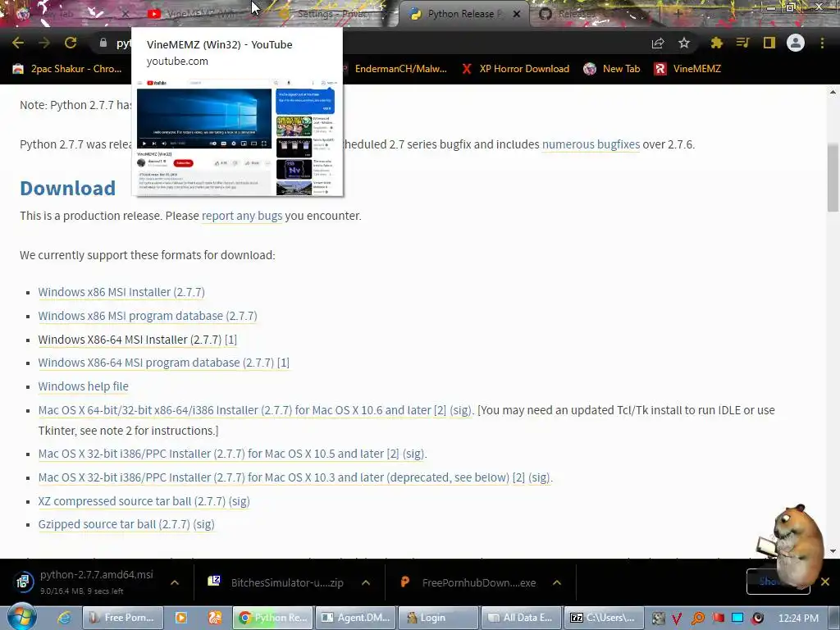Bookmark this page with the star icon
This screenshot has height=630, width=840.
684,43
